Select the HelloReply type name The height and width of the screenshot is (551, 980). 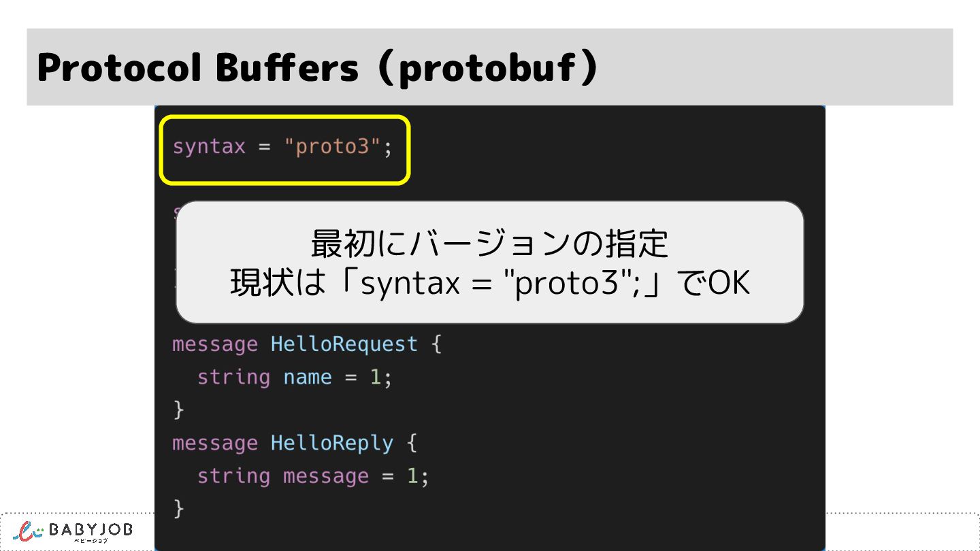tap(331, 443)
